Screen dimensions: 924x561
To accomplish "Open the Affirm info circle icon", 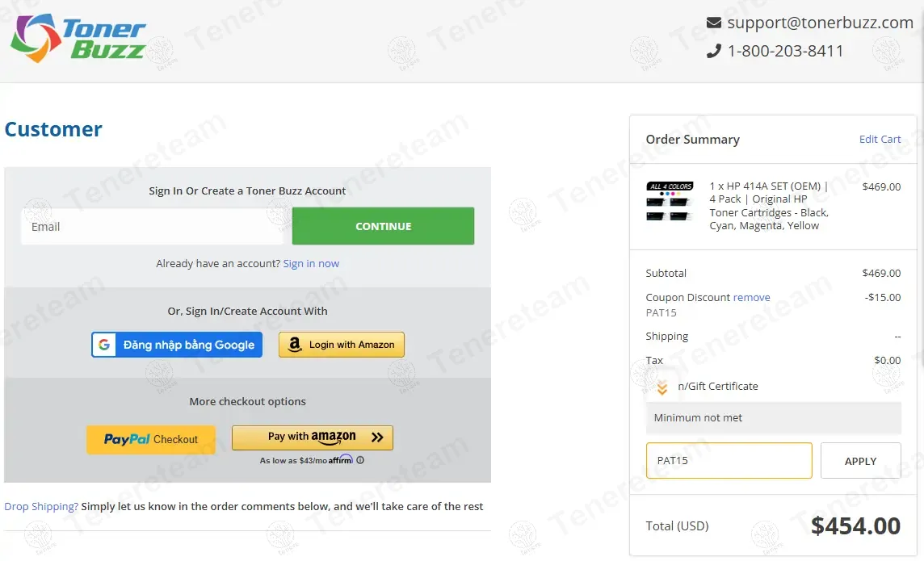I will point(360,460).
